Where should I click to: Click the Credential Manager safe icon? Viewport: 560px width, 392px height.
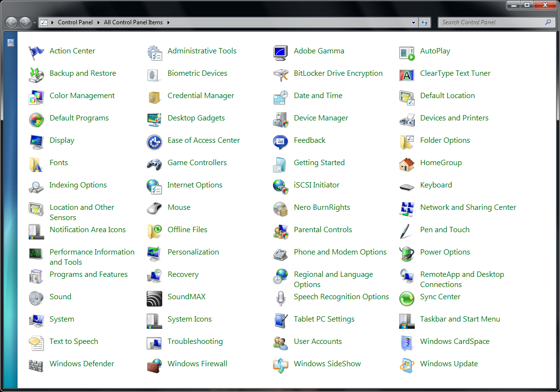coord(154,98)
